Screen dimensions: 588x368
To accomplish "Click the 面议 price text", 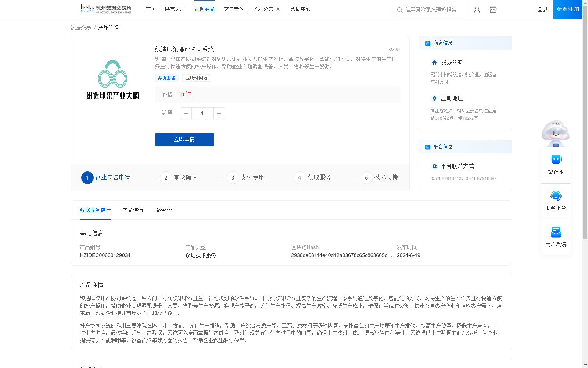I will tap(186, 95).
